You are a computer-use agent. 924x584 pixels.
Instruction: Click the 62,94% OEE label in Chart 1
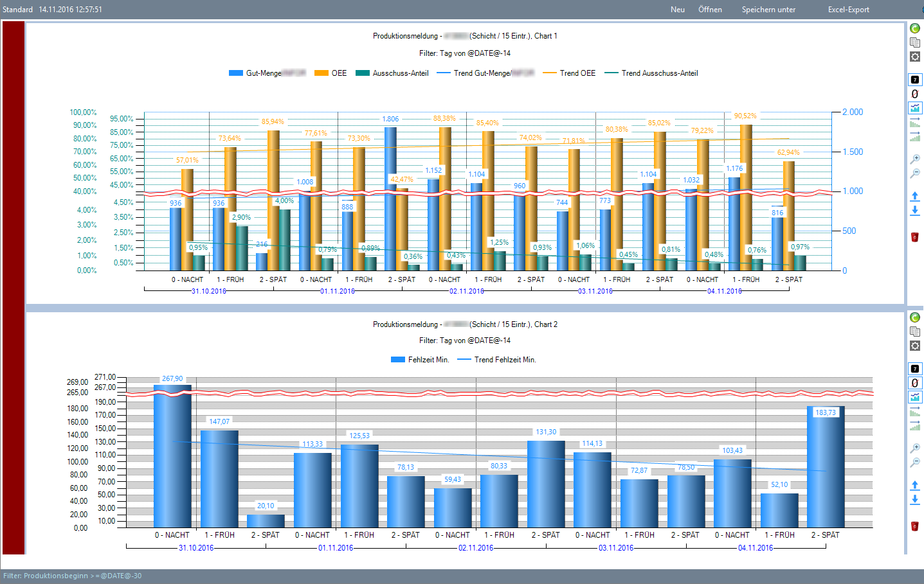click(x=788, y=152)
